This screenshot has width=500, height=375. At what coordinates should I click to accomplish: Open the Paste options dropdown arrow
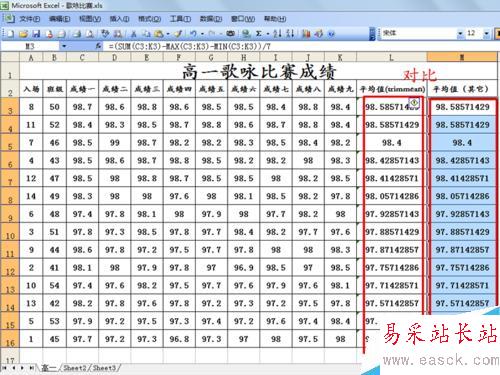(x=168, y=33)
